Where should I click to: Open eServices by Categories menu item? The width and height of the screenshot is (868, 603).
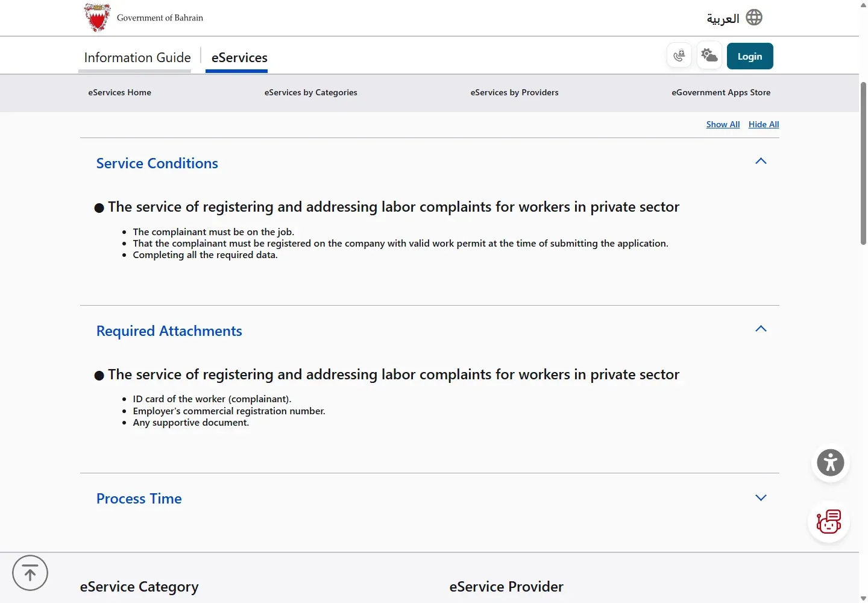click(310, 92)
